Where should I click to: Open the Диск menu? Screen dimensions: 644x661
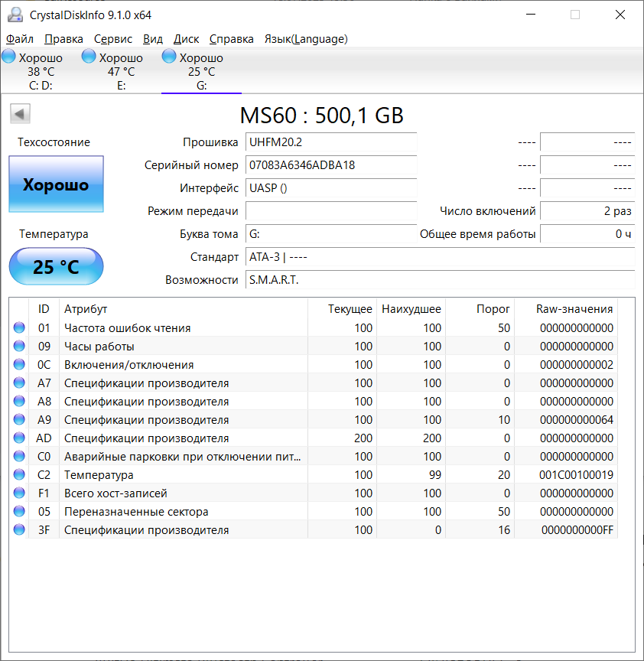click(186, 39)
